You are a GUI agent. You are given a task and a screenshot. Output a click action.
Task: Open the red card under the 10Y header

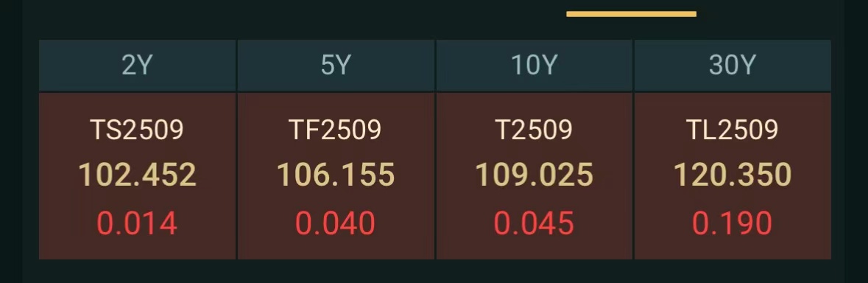tap(534, 175)
